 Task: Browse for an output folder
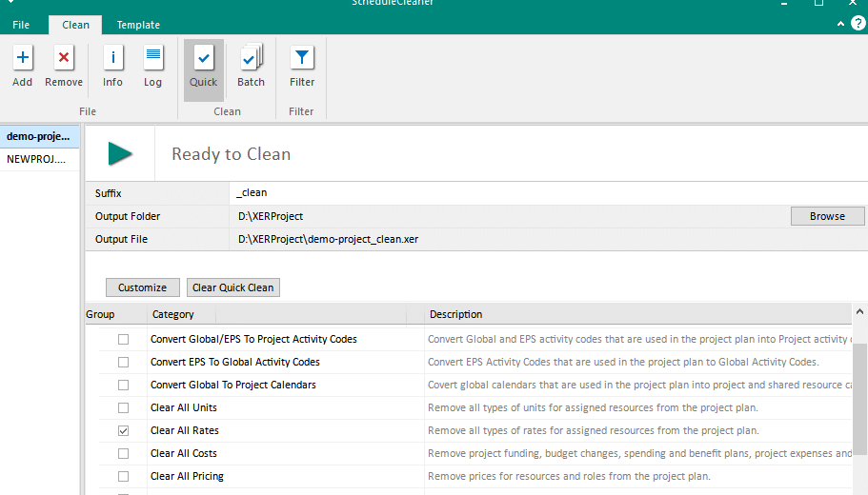coord(827,216)
